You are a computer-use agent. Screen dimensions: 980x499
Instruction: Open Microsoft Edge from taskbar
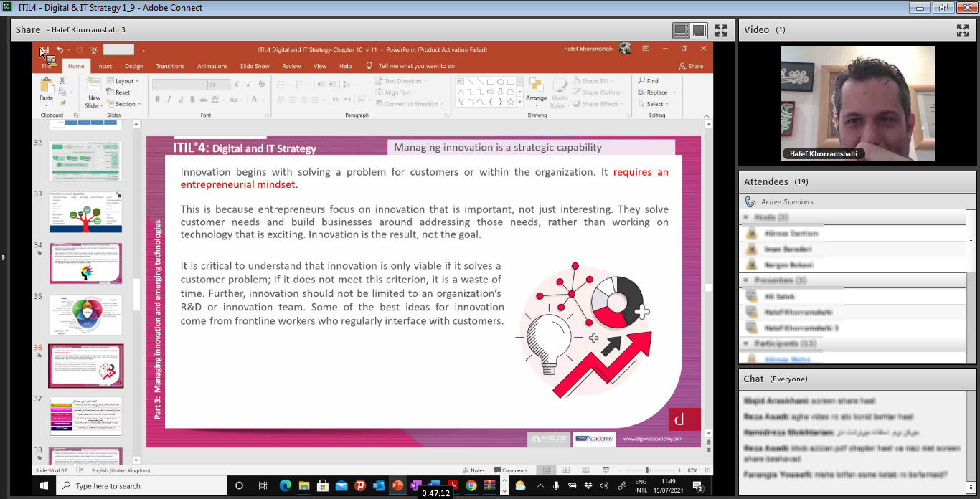coord(285,485)
